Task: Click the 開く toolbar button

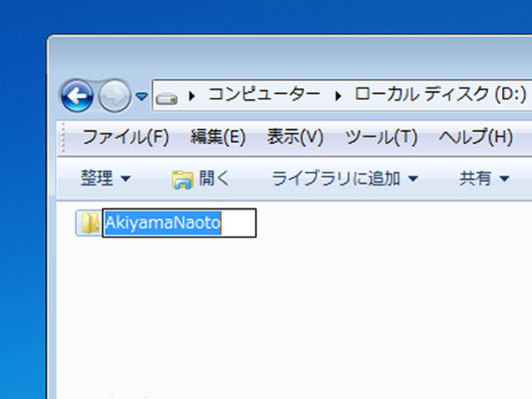Action: coord(201,178)
